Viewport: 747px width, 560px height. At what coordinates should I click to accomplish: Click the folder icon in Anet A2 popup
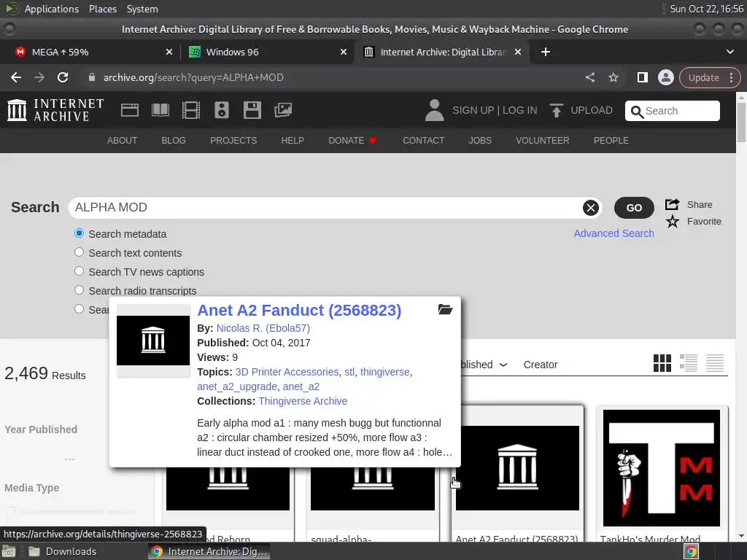(445, 309)
